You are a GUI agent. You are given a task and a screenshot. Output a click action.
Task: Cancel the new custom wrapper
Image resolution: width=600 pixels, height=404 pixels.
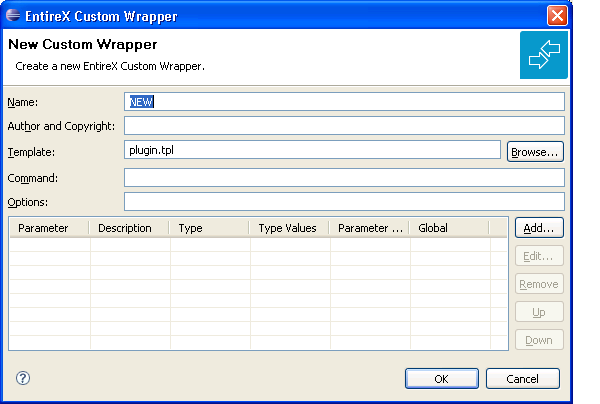(x=522, y=379)
